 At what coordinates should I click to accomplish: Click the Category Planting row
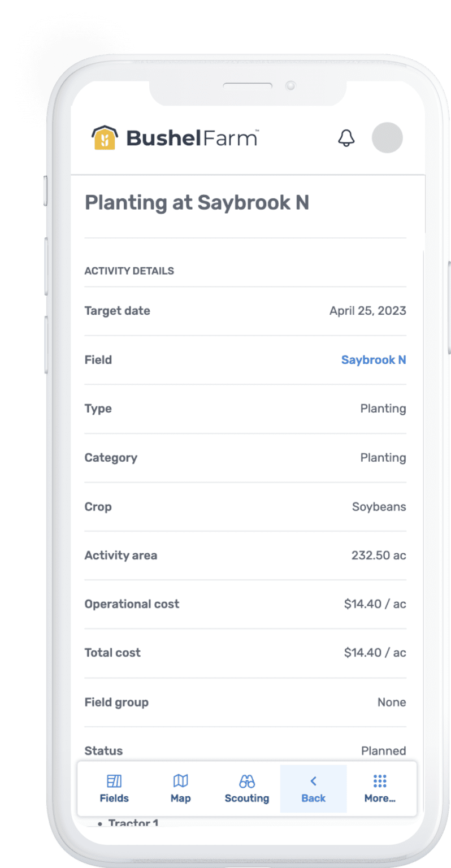coord(245,458)
